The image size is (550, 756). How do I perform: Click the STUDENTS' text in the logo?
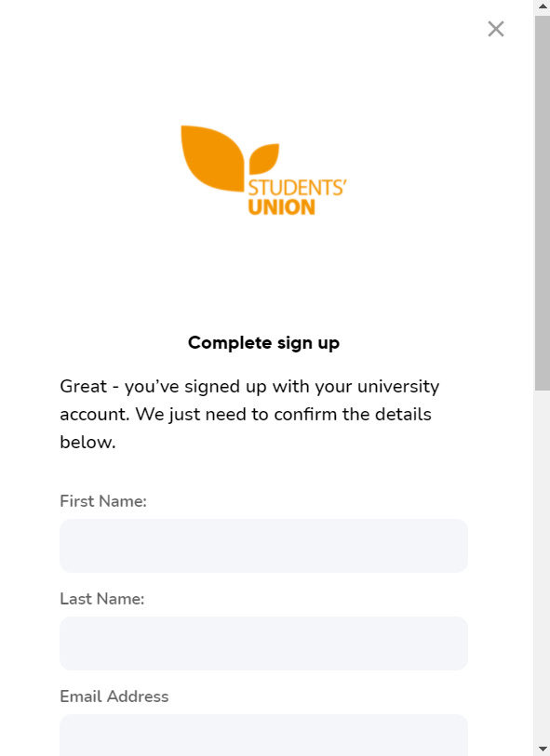coord(296,186)
